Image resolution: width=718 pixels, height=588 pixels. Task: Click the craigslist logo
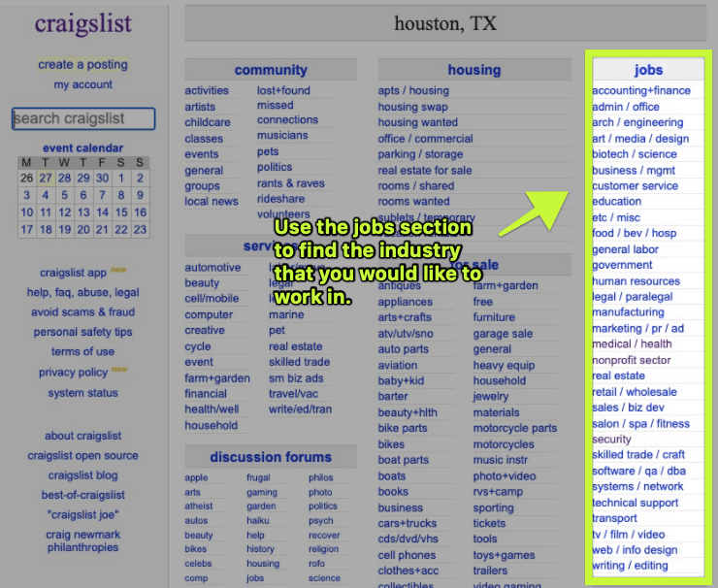click(82, 24)
